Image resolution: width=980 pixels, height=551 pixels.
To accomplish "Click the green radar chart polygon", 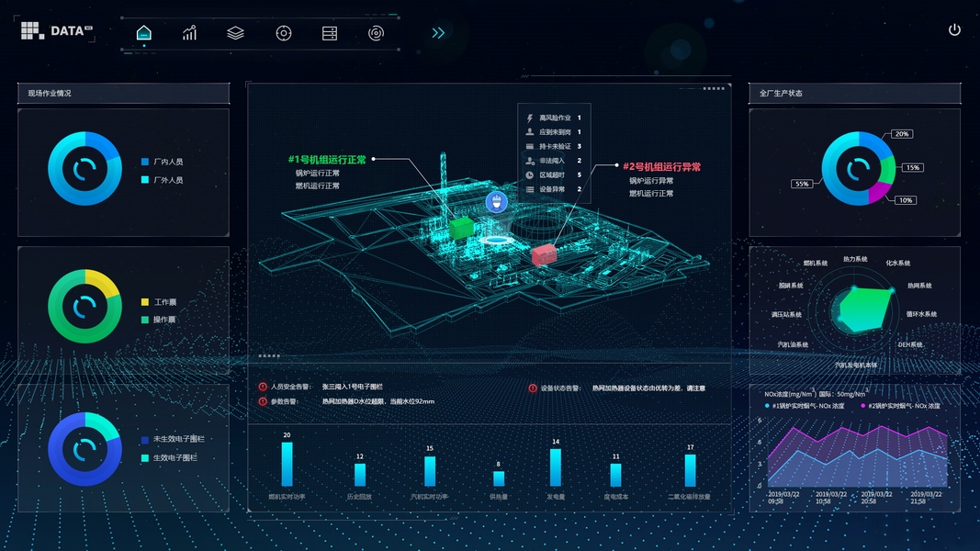I will coord(863,309).
